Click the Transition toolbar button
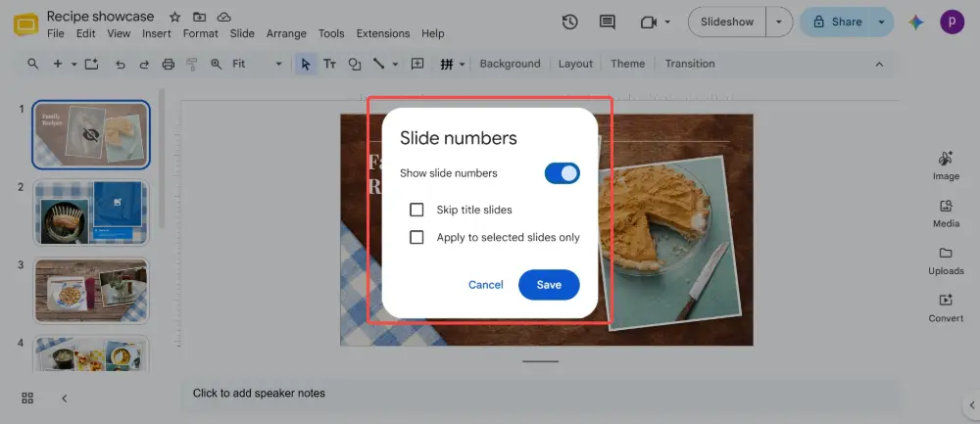 tap(689, 64)
